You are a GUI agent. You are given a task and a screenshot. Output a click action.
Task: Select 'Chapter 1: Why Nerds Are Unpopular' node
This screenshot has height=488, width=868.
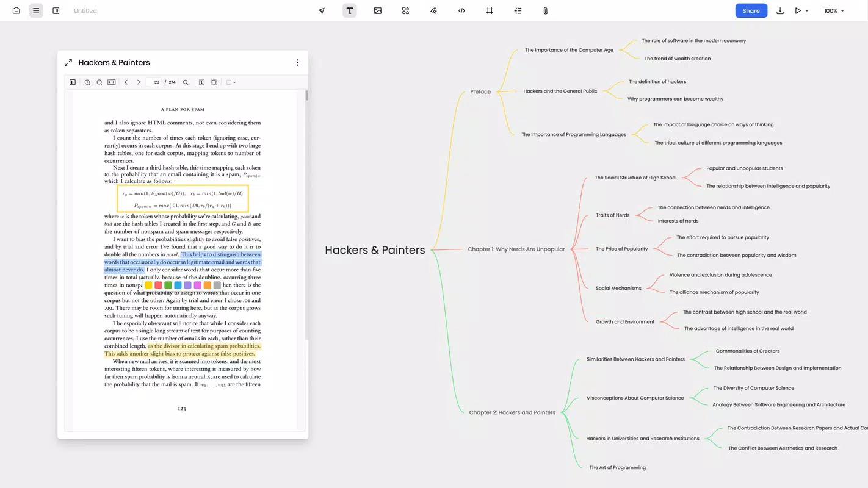tap(516, 249)
